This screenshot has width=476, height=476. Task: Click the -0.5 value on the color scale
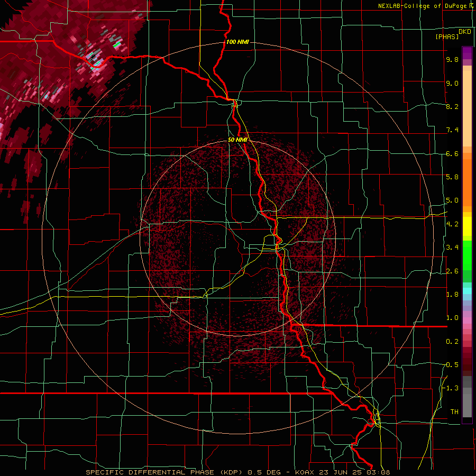coord(451,364)
